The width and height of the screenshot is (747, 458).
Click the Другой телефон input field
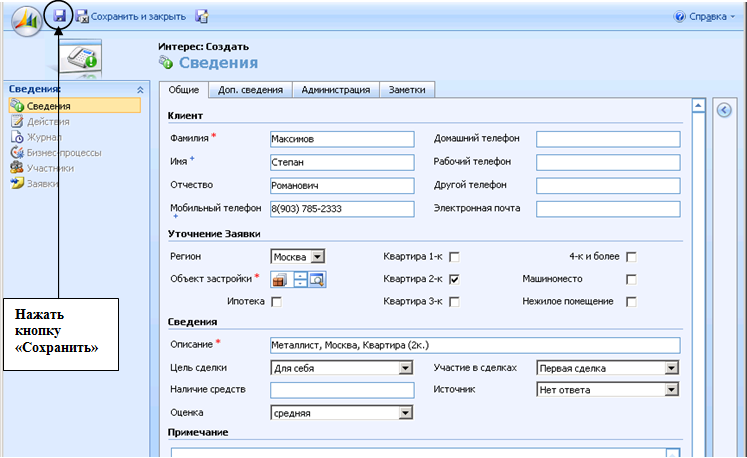[x=608, y=186]
